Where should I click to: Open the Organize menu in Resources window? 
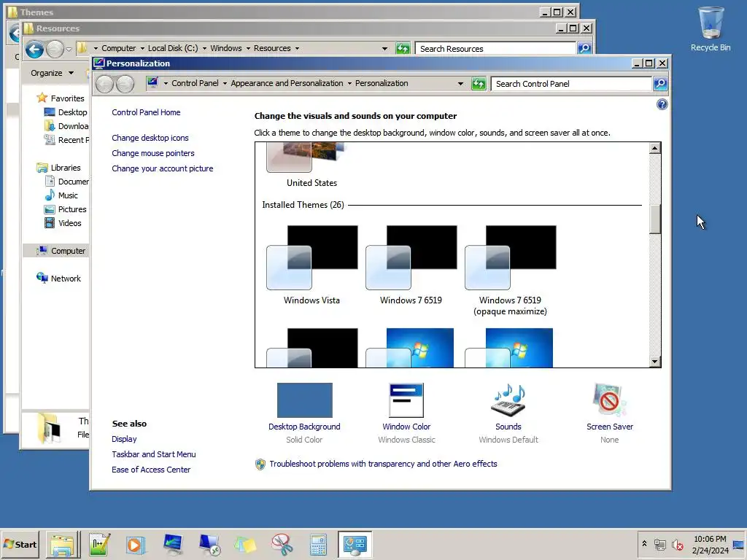[52, 73]
